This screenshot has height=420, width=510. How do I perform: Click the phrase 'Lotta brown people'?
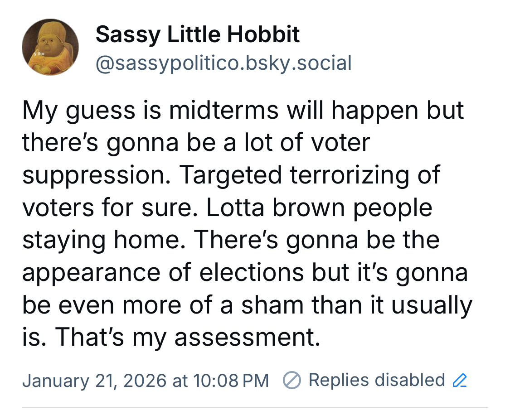click(x=320, y=208)
